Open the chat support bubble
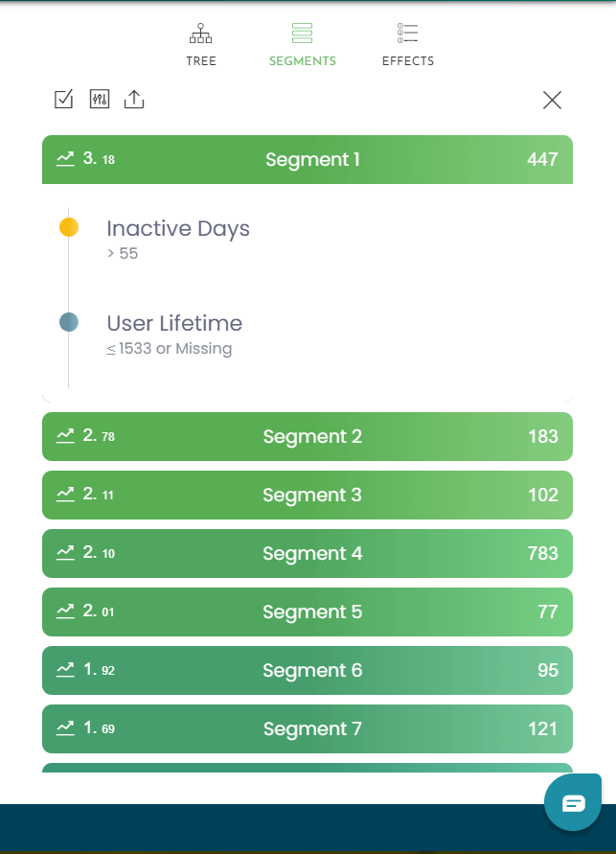The width and height of the screenshot is (616, 854). [573, 803]
